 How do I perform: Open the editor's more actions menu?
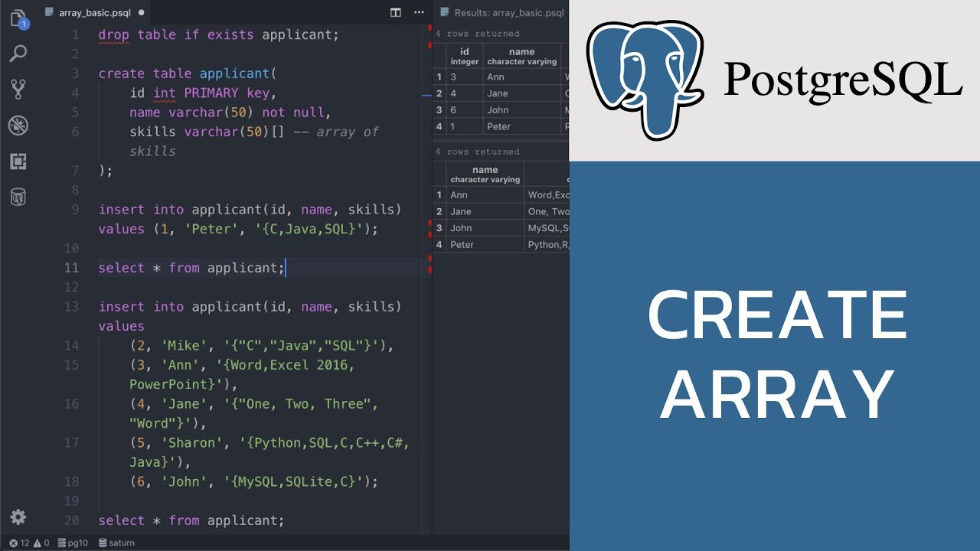(417, 13)
